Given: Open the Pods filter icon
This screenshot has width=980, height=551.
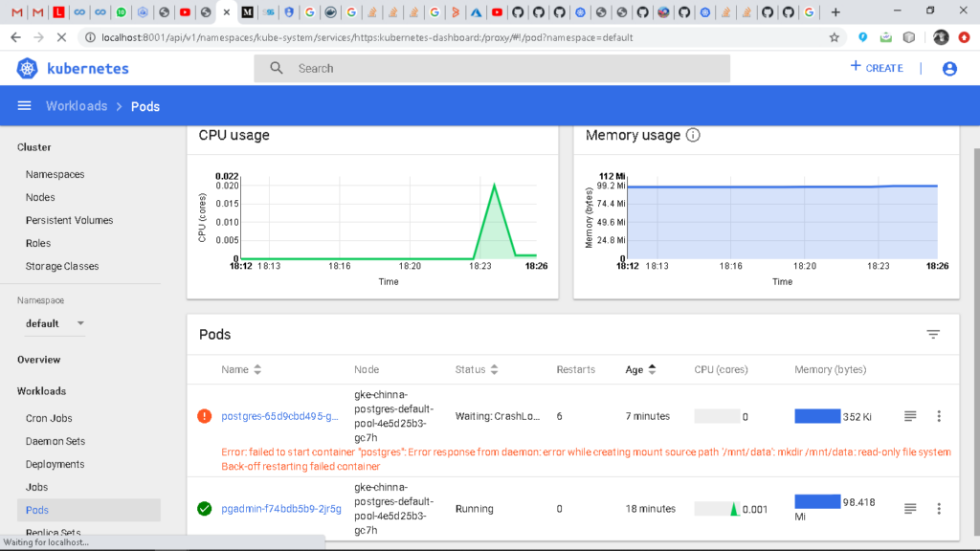Looking at the screenshot, I should (x=933, y=334).
